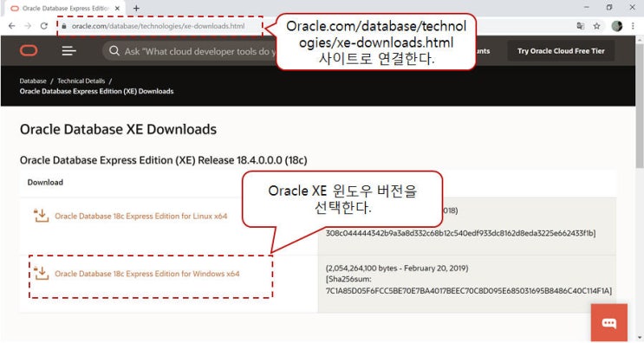Open the translate page icon
This screenshot has height=343, width=644.
(x=581, y=26)
